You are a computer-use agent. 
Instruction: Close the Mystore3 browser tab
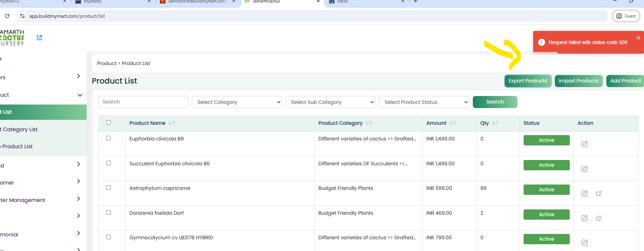[149, 1]
